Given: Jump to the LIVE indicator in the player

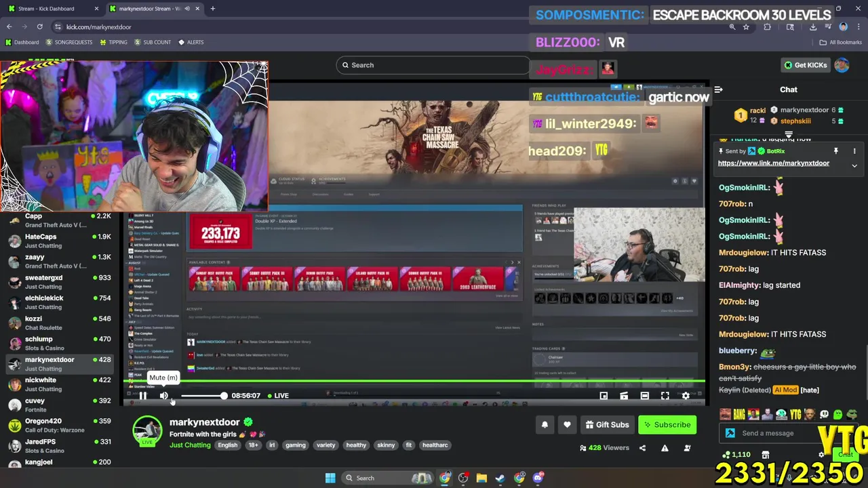Looking at the screenshot, I should click(x=278, y=396).
